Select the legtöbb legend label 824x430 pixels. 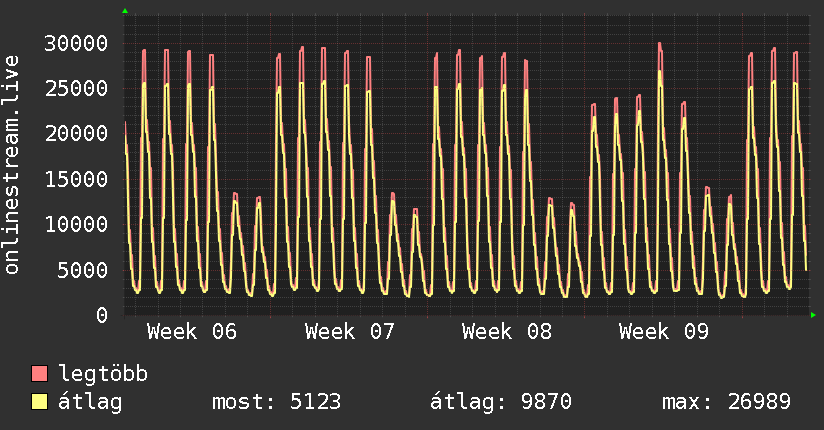104,375
